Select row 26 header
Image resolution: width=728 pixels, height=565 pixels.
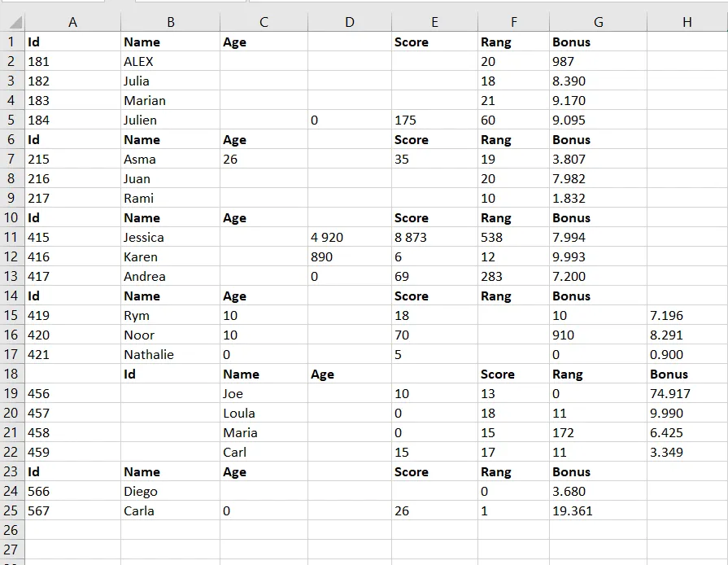(12, 530)
